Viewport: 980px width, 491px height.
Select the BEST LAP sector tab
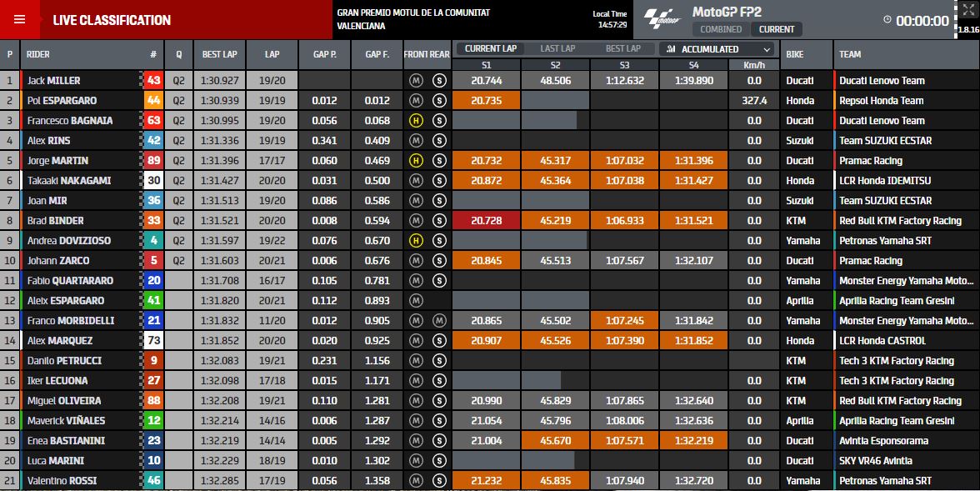coord(623,49)
